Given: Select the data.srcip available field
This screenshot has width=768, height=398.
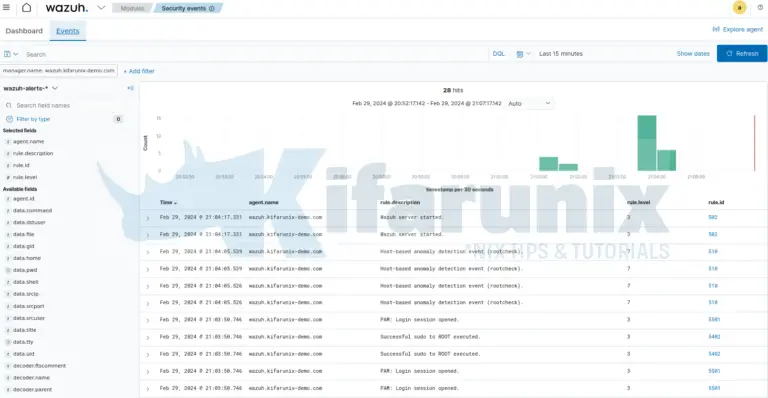Looking at the screenshot, I should point(25,294).
